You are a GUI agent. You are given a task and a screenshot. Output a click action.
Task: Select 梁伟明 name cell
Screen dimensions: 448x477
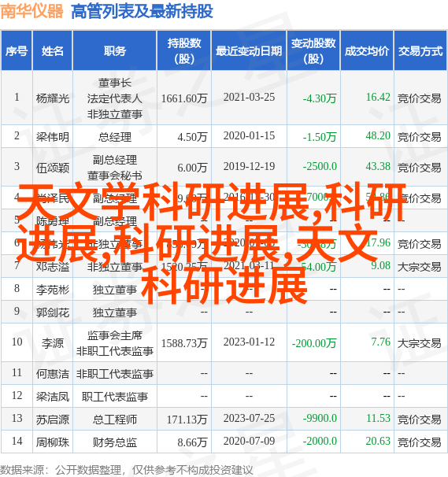53,137
